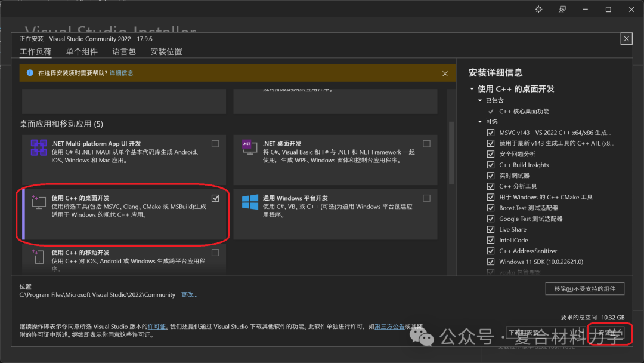The width and height of the screenshot is (644, 363).
Task: Click the send feedback icon in title bar
Action: tap(562, 9)
